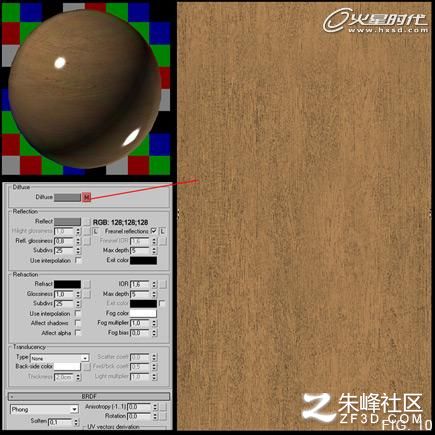The width and height of the screenshot is (435, 435).
Task: Enable reflection Use interpolation checkbox
Action: (78, 260)
